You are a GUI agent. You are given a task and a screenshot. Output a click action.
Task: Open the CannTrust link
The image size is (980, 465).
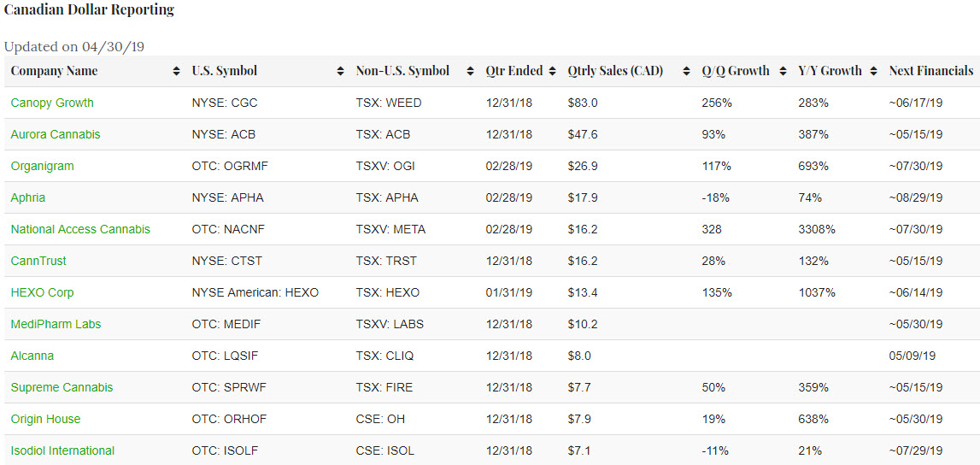tap(38, 261)
